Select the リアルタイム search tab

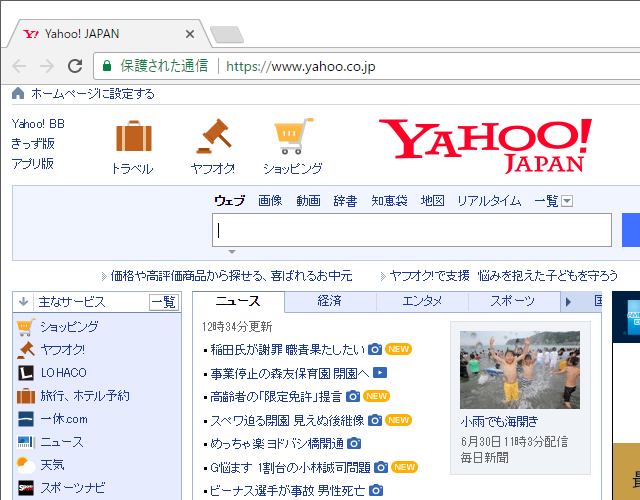click(x=489, y=201)
